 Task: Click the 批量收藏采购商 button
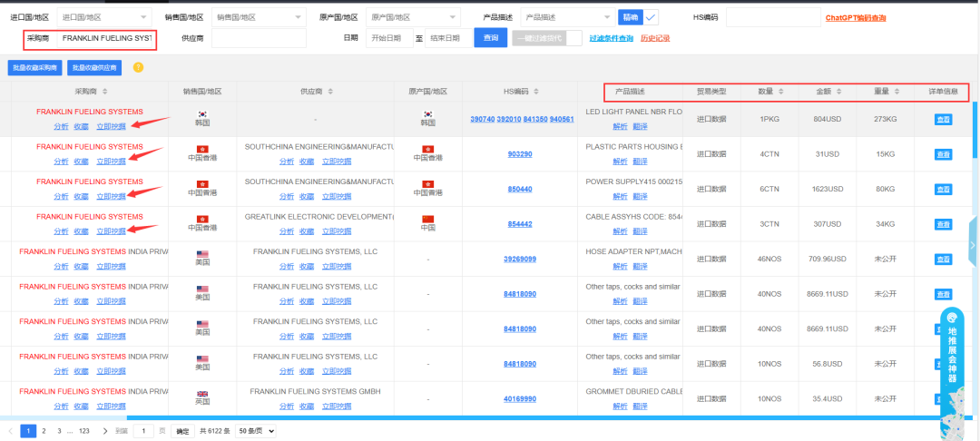tap(35, 67)
